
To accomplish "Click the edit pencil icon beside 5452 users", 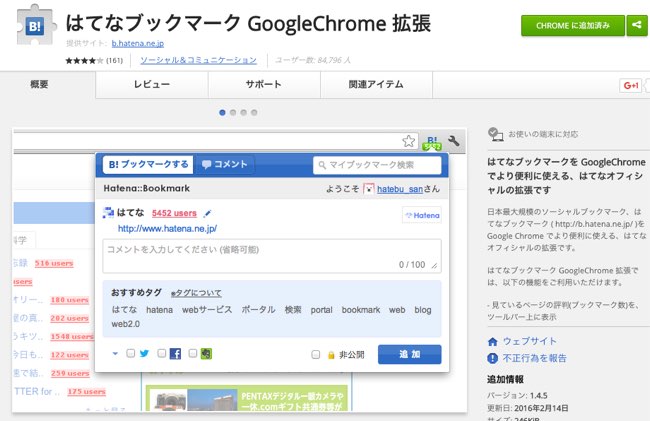I will [207, 213].
